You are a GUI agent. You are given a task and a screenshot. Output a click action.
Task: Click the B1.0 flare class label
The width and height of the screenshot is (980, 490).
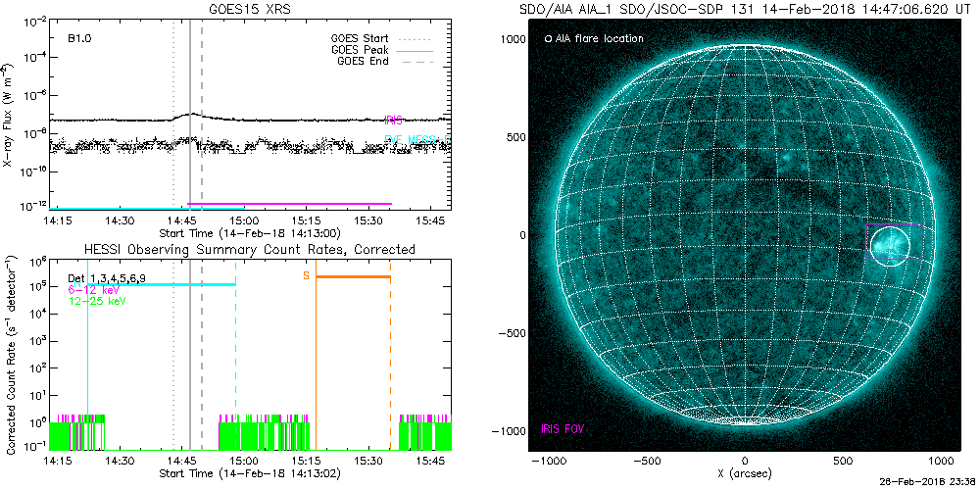(80, 39)
